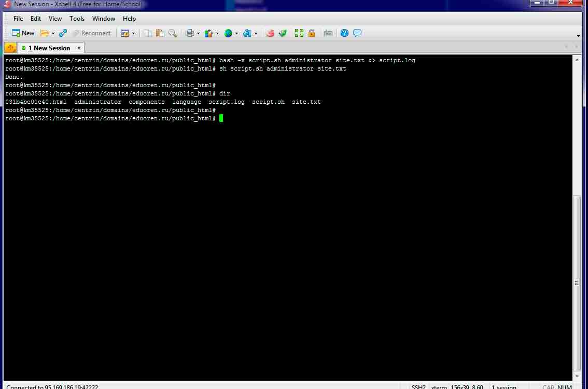Click the toolbar overflow arrow at right
The width and height of the screenshot is (588, 389).
pos(578,36)
